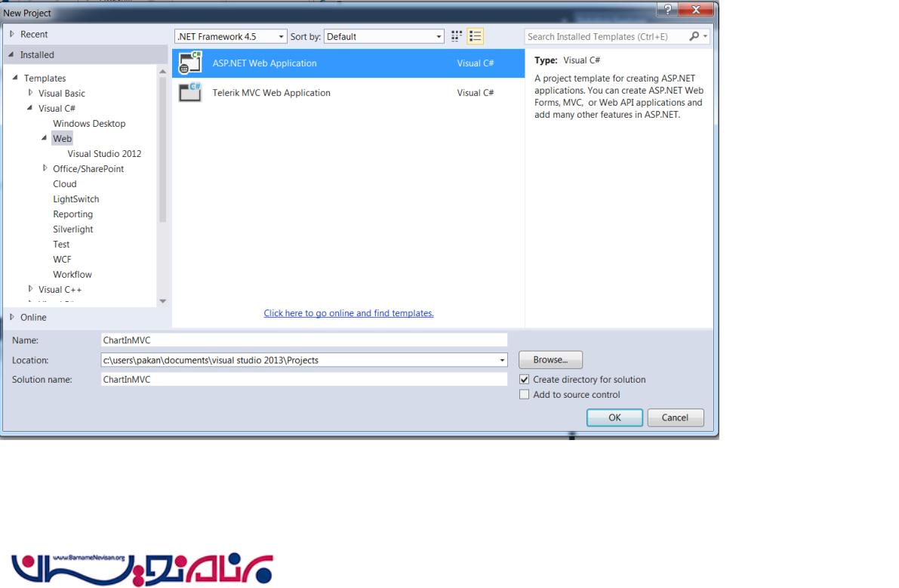Open the Location path dropdown arrow
This screenshot has height=588, width=899.
502,360
